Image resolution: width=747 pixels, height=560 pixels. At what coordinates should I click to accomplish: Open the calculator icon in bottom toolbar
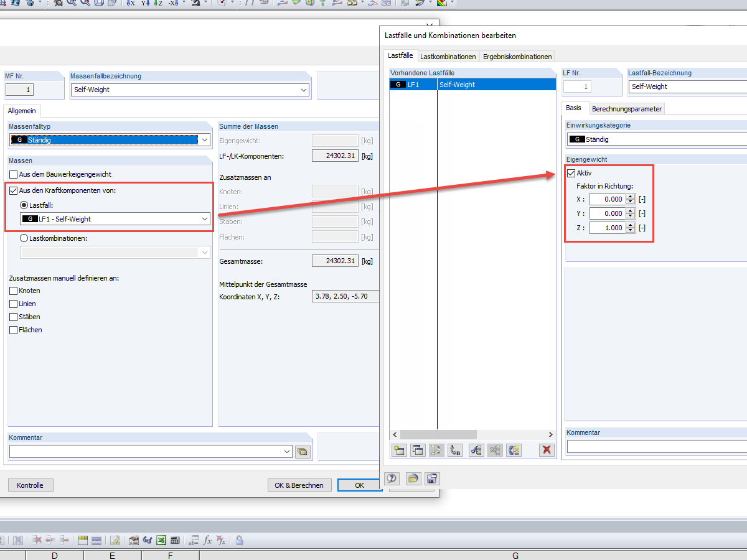(x=175, y=540)
